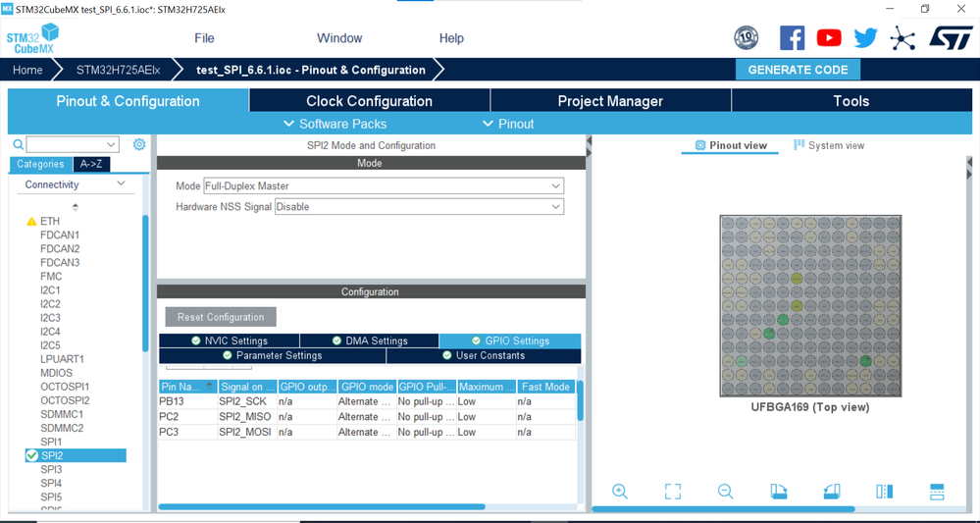This screenshot has height=523, width=980.
Task: Zoom in on the pinout view
Action: 620,492
